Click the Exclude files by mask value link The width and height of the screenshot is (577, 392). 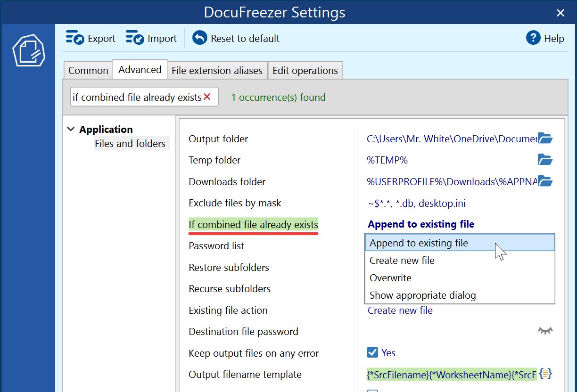pos(416,203)
